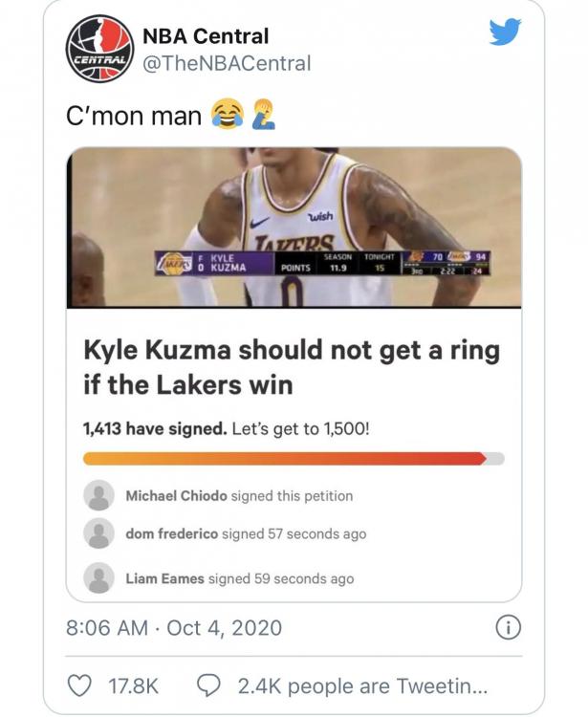Click the reply speech bubble icon
Screen dimensions: 588x717
tap(208, 685)
